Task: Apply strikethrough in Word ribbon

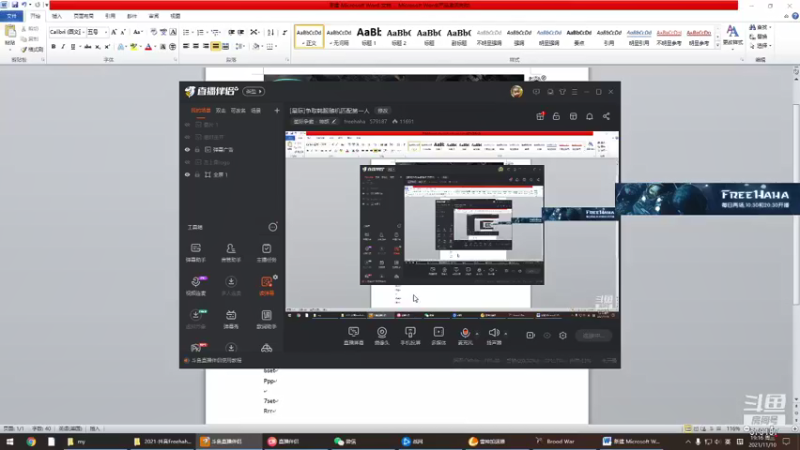Action: pyautogui.click(x=88, y=46)
